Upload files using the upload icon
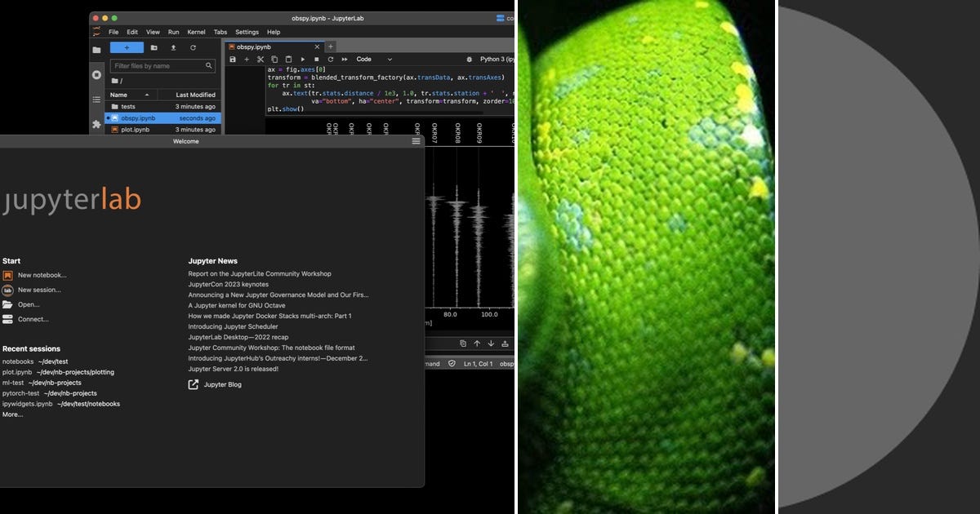This screenshot has width=980, height=514. pos(173,47)
